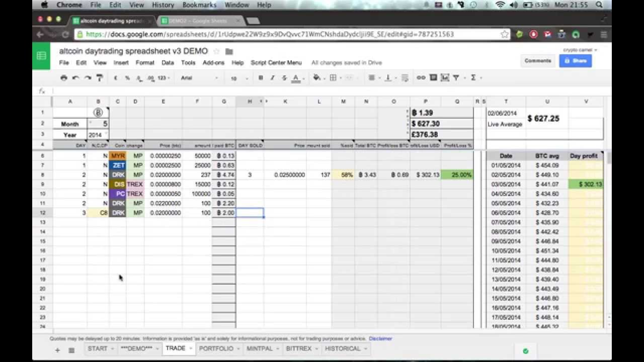Star the altcoin daytrading spreadsheet
This screenshot has height=362, width=644.
216,51
